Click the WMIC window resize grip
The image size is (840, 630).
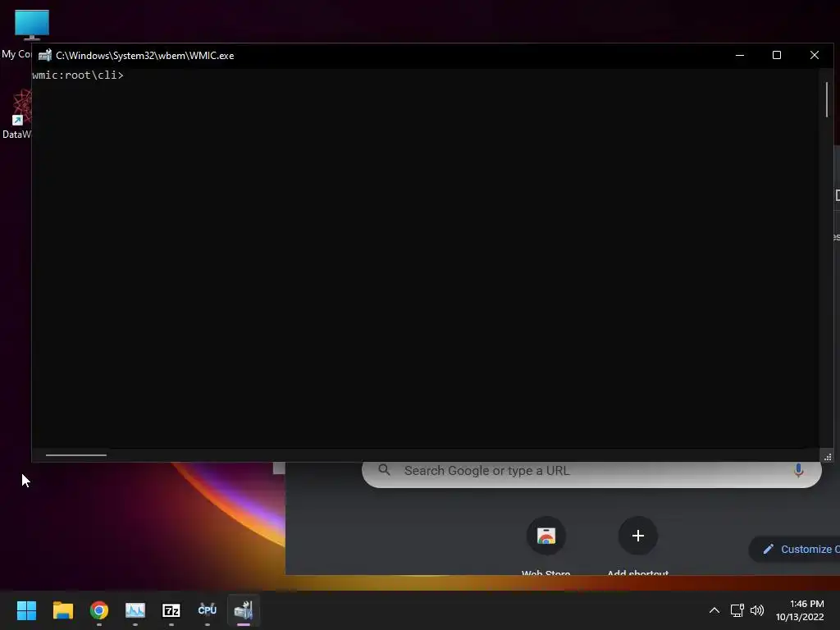[828, 457]
